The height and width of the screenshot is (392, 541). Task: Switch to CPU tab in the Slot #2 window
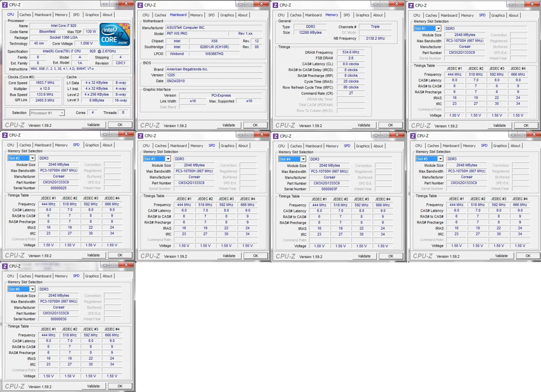[11, 145]
